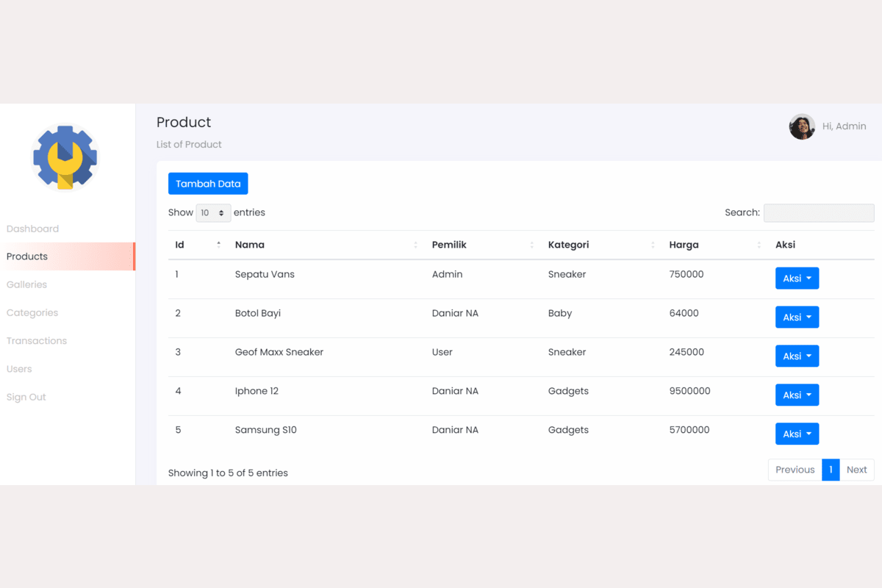Image resolution: width=882 pixels, height=588 pixels.
Task: Click Sign Out in the sidebar
Action: [x=26, y=397]
